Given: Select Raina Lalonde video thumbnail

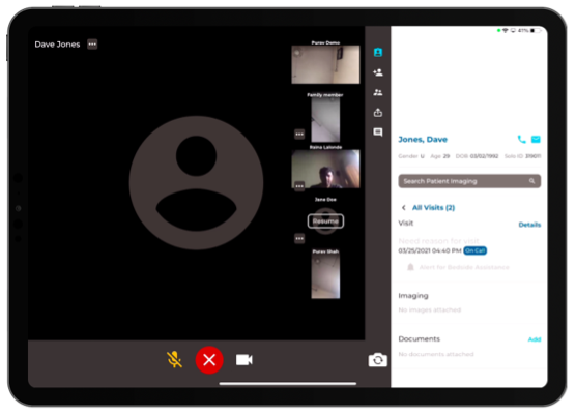Looking at the screenshot, I should [x=326, y=169].
